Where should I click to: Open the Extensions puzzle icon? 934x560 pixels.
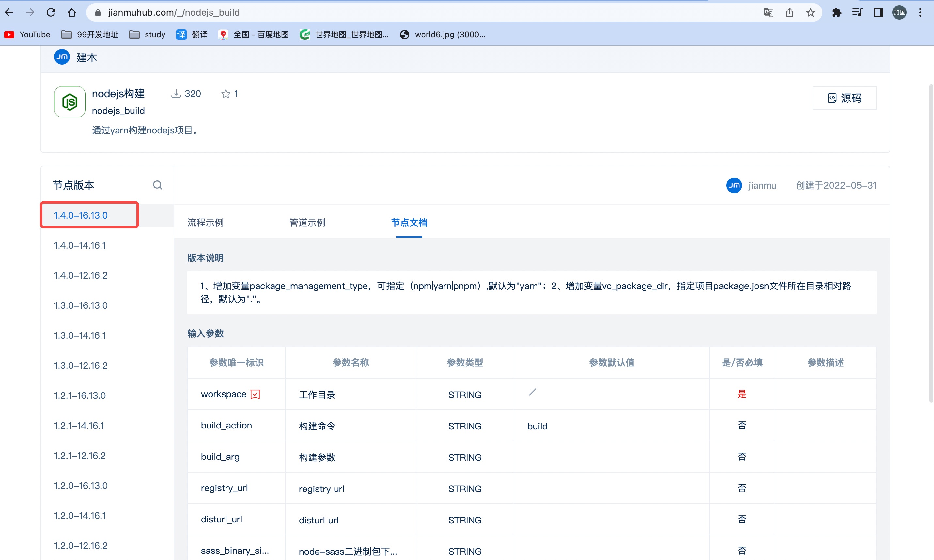836,12
